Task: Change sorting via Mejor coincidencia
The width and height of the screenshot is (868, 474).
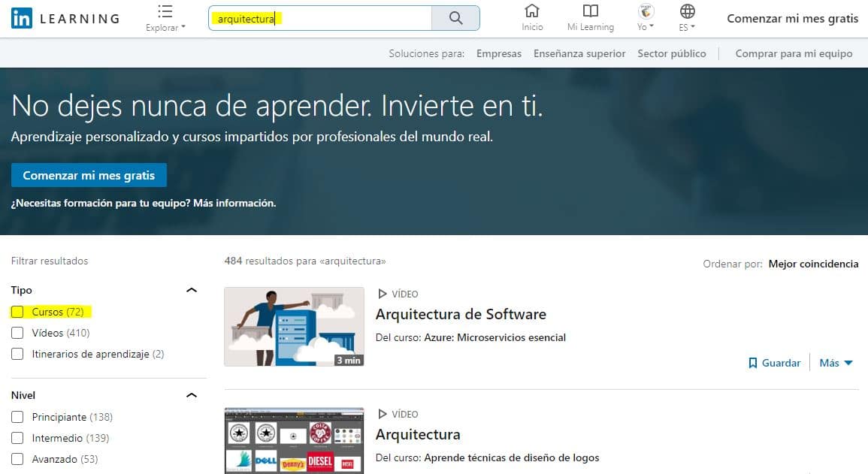Action: 813,264
